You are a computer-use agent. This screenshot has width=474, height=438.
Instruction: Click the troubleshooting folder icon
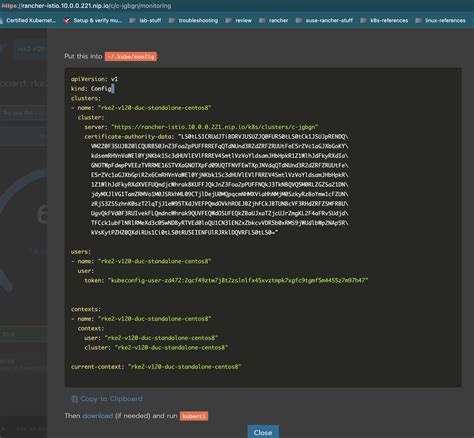click(172, 20)
